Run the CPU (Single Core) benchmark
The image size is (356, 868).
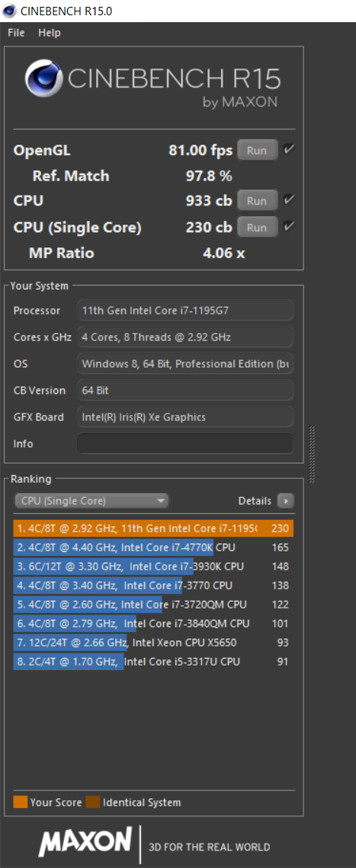258,228
